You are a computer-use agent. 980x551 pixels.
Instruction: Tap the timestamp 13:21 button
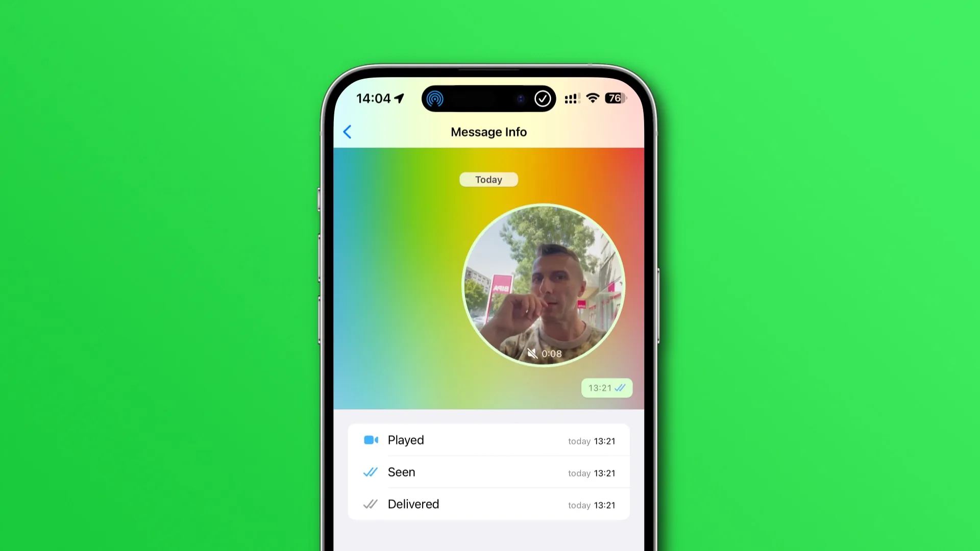point(605,388)
